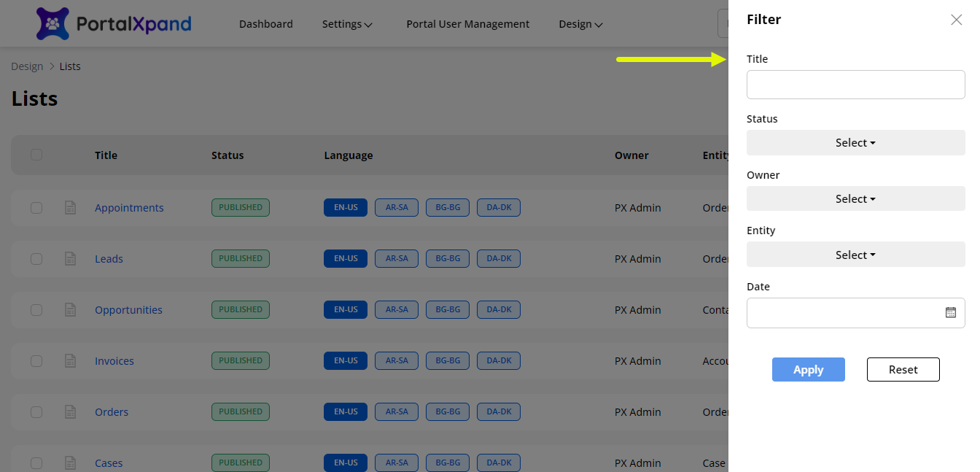This screenshot has height=472, width=980.
Task: Open the Entity filter dropdown
Action: pyautogui.click(x=855, y=255)
